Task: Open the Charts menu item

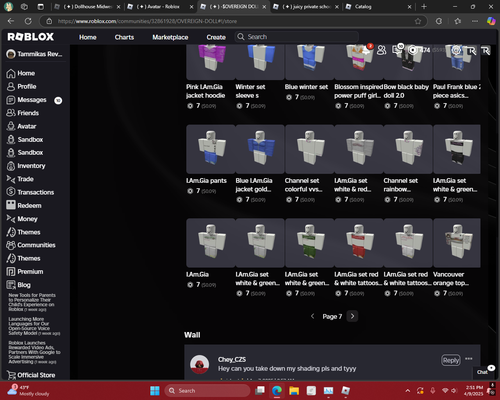Action: tap(124, 37)
